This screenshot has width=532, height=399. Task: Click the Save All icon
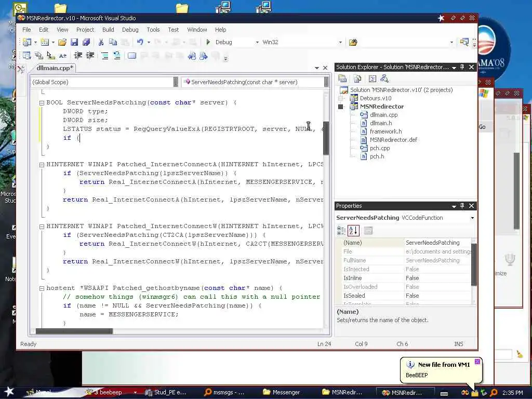click(86, 42)
